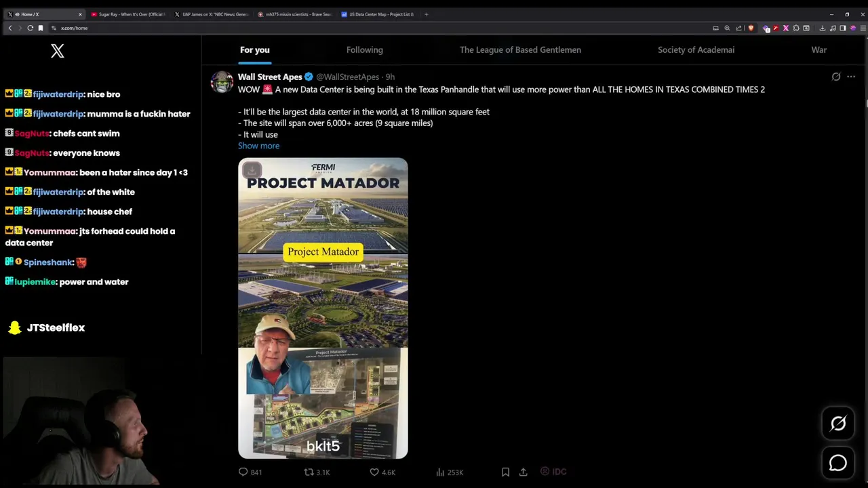The height and width of the screenshot is (488, 868).
Task: Open the post's 9h timestamp
Action: click(390, 77)
